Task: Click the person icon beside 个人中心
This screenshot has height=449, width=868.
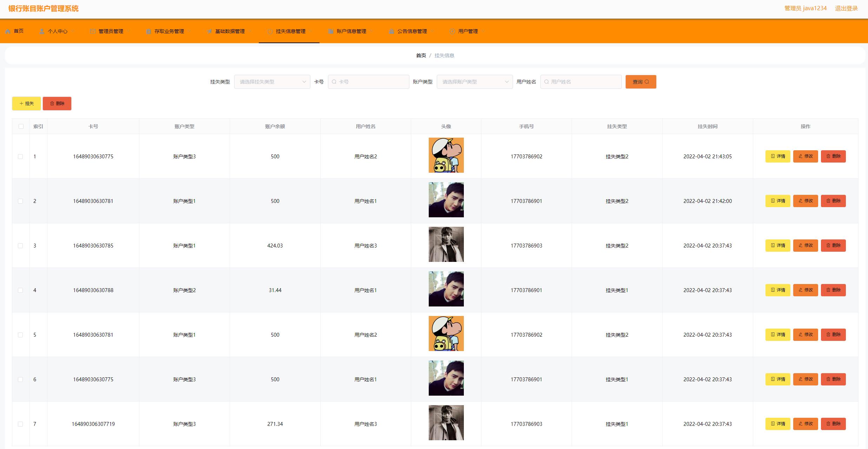Action: coord(42,31)
